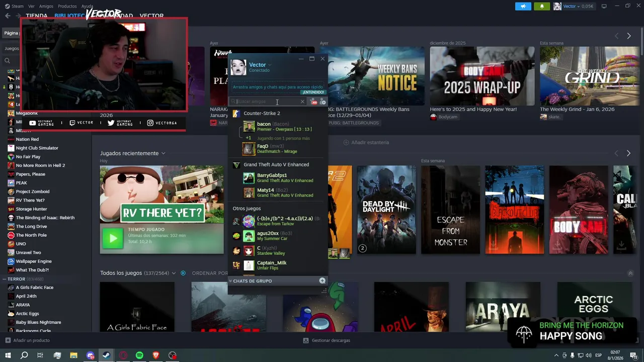Open the green notifications bell

click(x=542, y=6)
